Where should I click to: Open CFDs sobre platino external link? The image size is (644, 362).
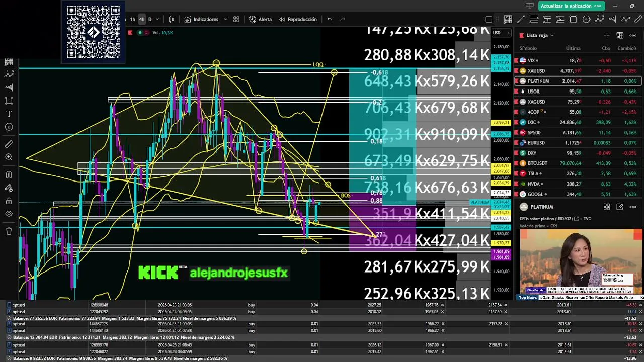tap(576, 219)
